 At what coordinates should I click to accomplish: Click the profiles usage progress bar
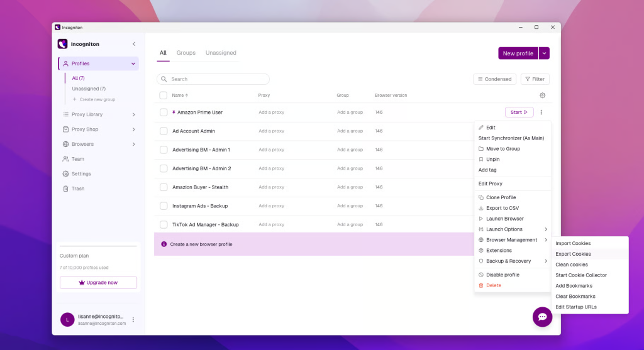(98, 246)
